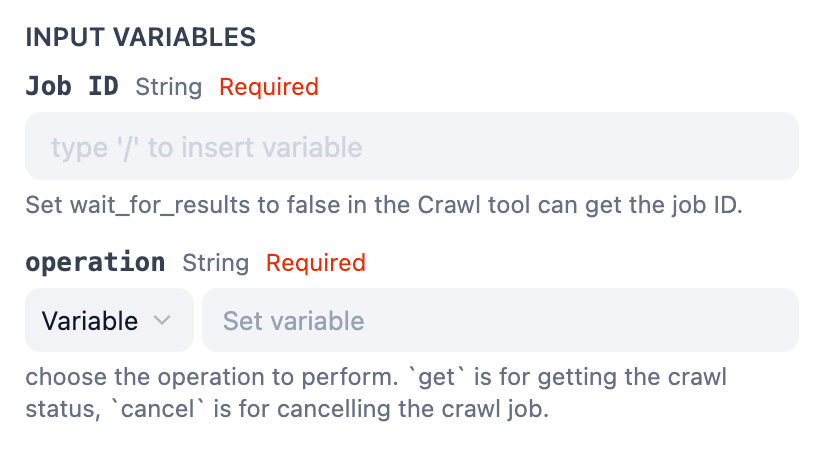Open the Variable type dropdown
The image size is (820, 462).
point(108,320)
